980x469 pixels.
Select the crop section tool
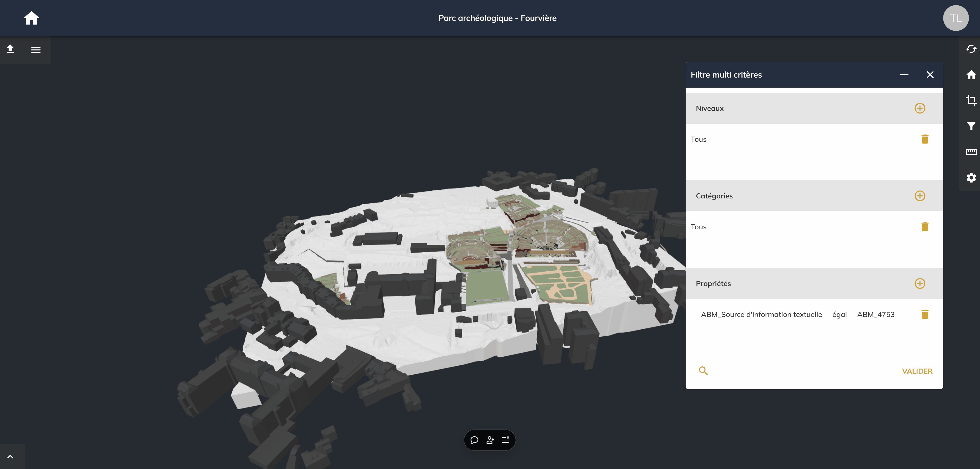971,100
